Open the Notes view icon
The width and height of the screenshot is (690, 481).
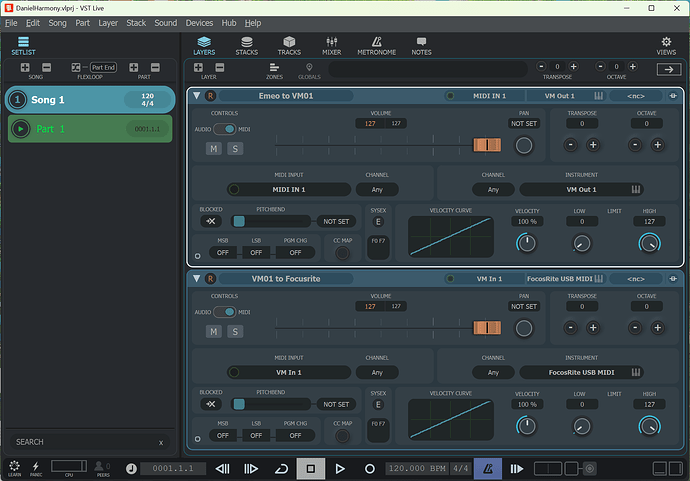[x=421, y=46]
